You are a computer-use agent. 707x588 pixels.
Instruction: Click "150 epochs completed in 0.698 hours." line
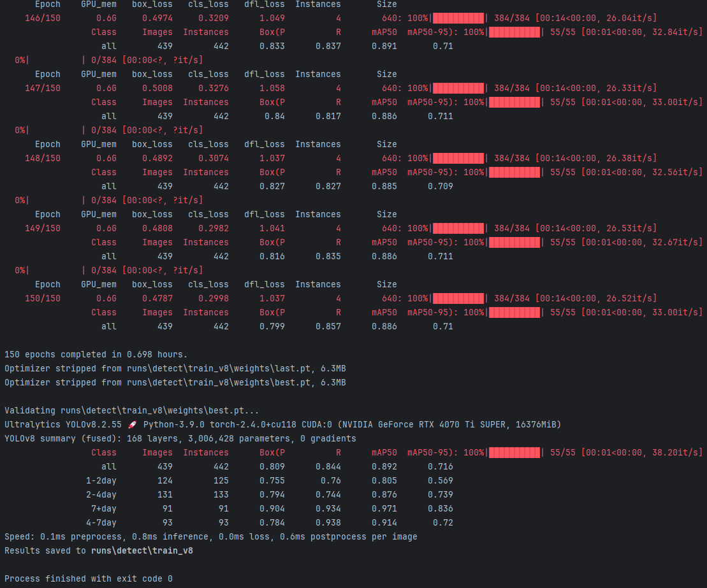[96, 355]
